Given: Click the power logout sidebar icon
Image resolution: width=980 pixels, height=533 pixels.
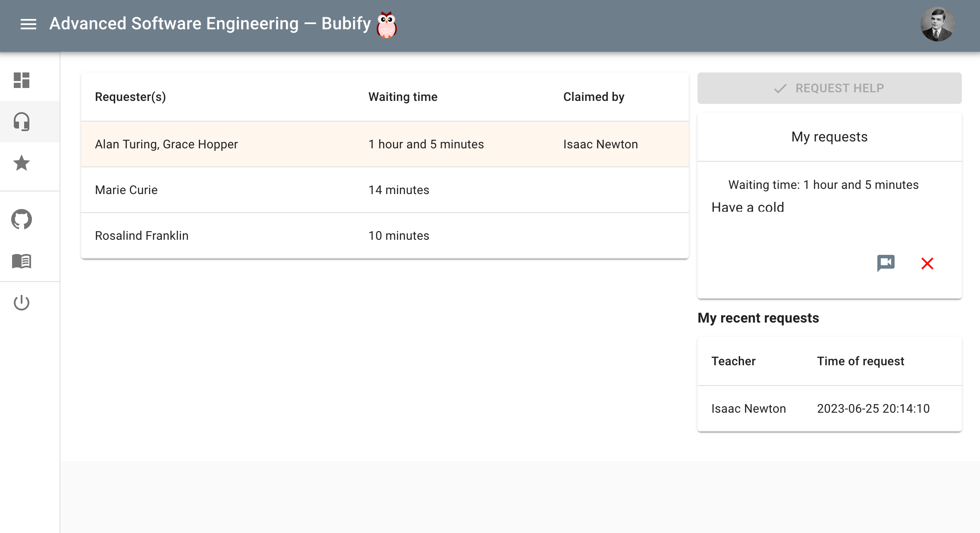Looking at the screenshot, I should [22, 303].
